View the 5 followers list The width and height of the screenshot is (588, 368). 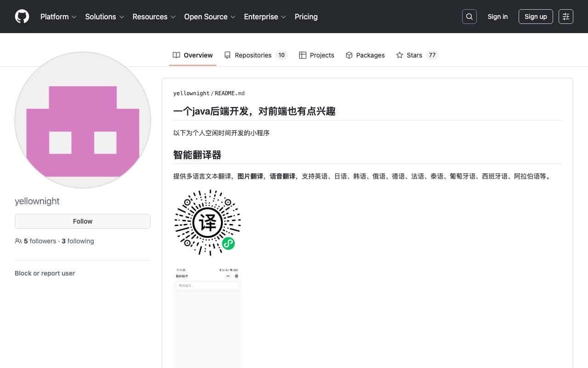click(x=40, y=241)
